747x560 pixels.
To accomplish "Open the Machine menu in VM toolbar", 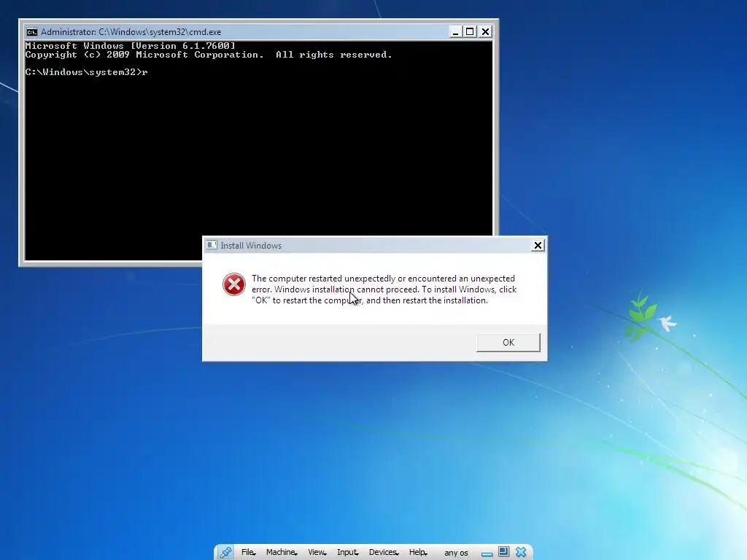I will click(x=282, y=552).
